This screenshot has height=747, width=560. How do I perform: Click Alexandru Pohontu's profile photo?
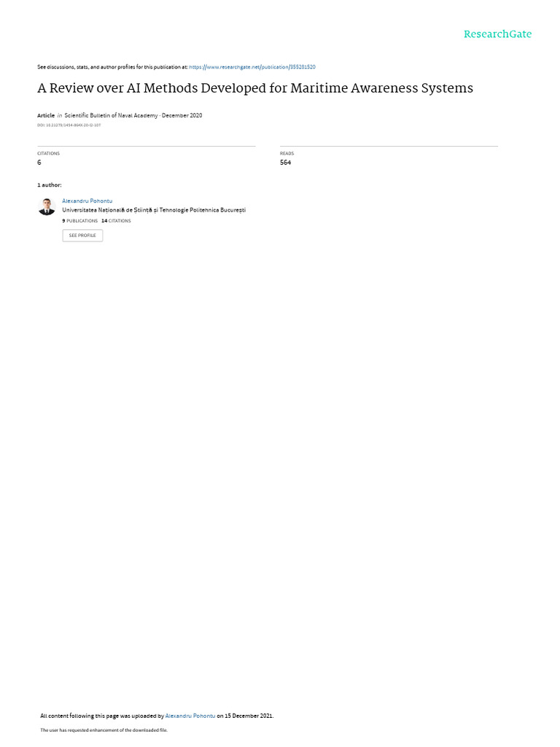[47, 206]
